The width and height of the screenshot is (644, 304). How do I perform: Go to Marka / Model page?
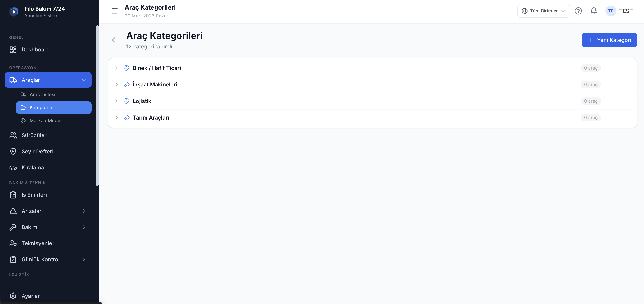45,121
